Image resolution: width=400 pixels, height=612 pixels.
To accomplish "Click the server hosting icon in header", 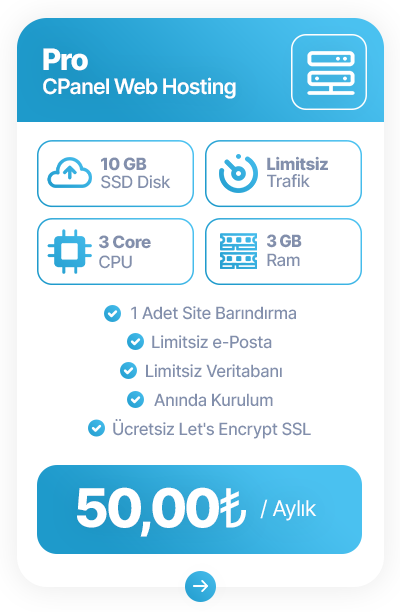I will tap(329, 72).
